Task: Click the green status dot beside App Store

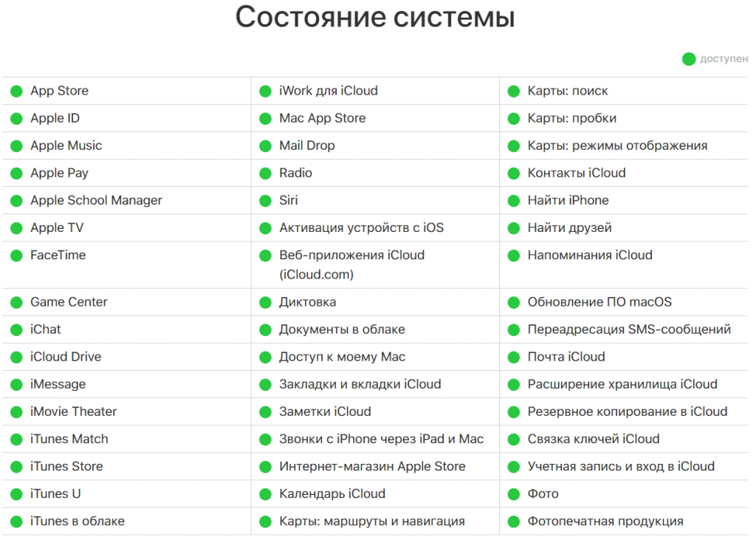Action: point(16,92)
